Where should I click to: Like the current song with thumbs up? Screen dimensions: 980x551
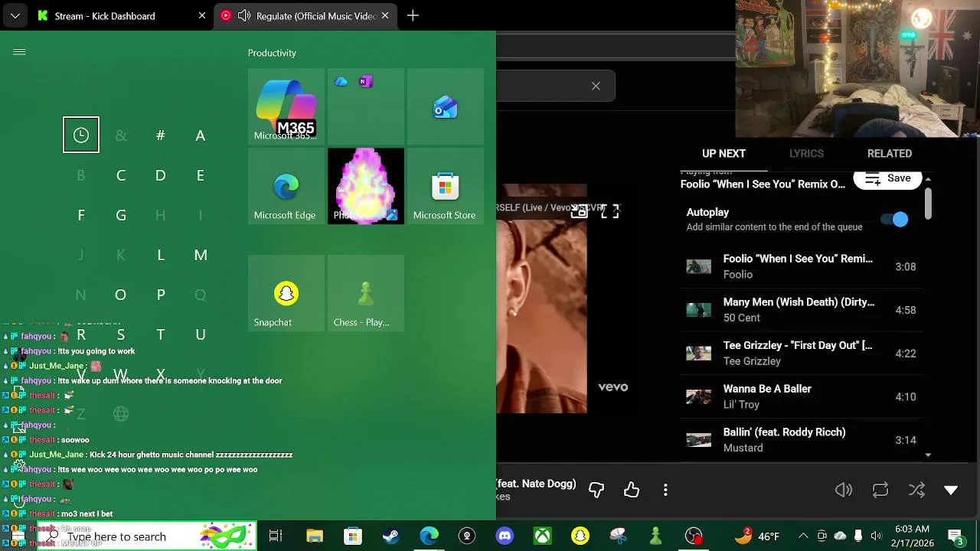point(632,490)
